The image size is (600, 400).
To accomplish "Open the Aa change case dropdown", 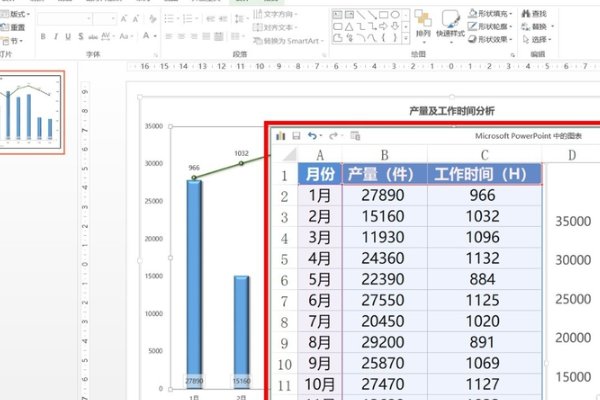I will 126,36.
